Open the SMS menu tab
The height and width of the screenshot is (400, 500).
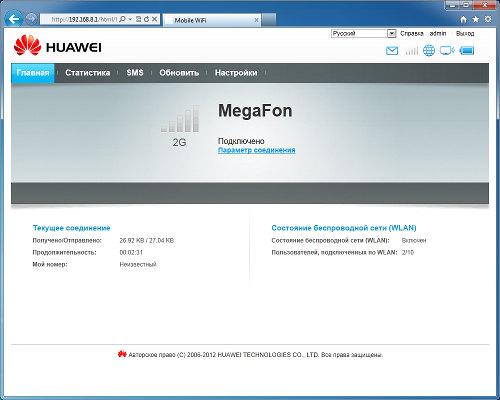click(135, 73)
